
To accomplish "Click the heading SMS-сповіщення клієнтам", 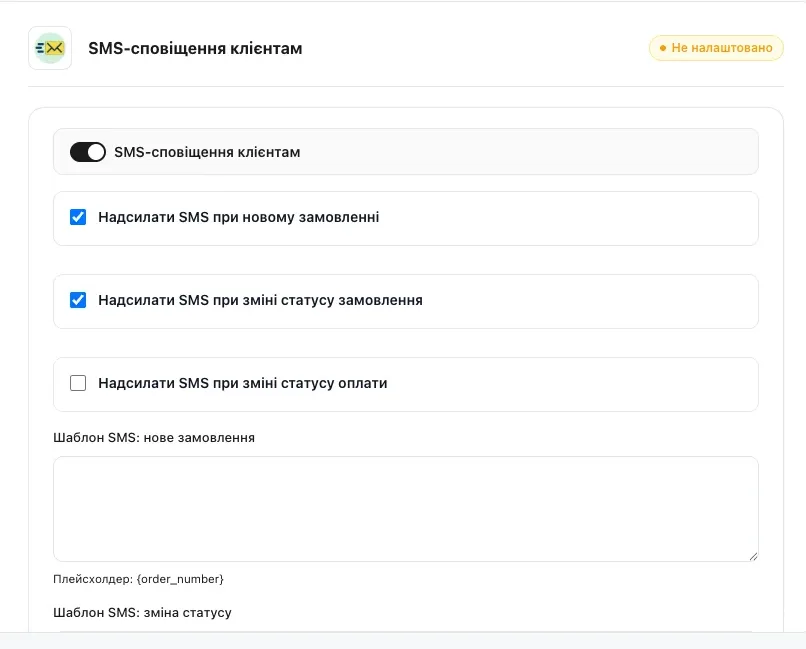I will pyautogui.click(x=195, y=48).
